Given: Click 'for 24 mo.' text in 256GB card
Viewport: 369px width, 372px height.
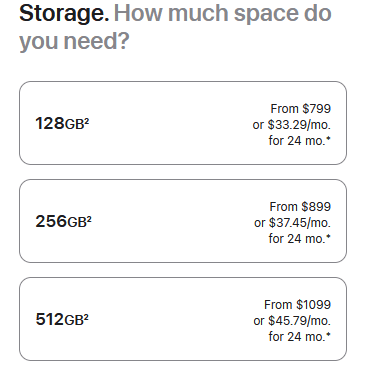Looking at the screenshot, I should point(297,239).
